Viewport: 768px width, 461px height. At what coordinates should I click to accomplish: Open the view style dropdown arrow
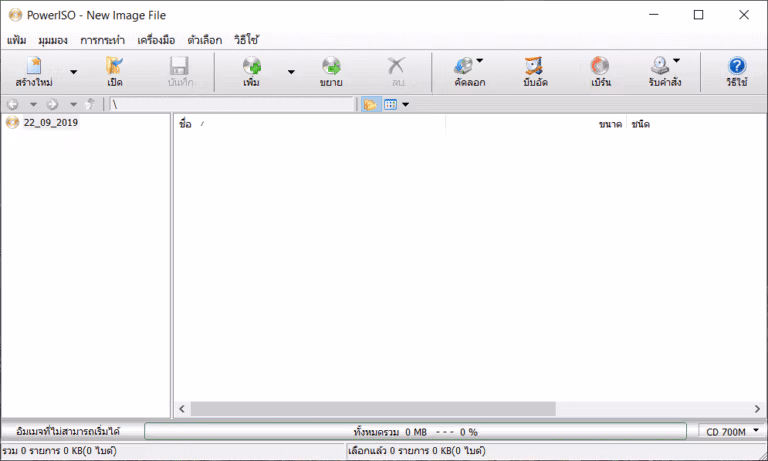click(406, 104)
